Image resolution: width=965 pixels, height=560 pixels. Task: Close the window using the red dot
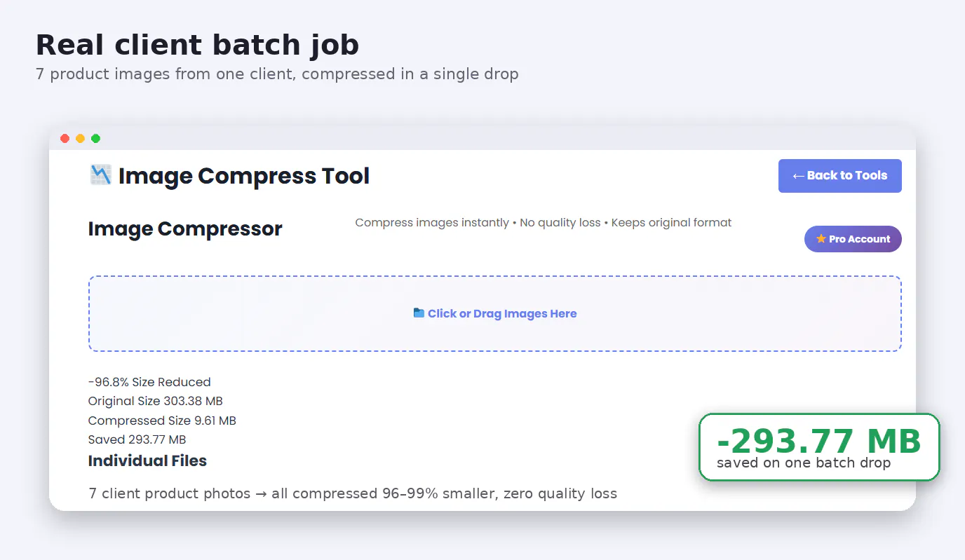tap(65, 139)
